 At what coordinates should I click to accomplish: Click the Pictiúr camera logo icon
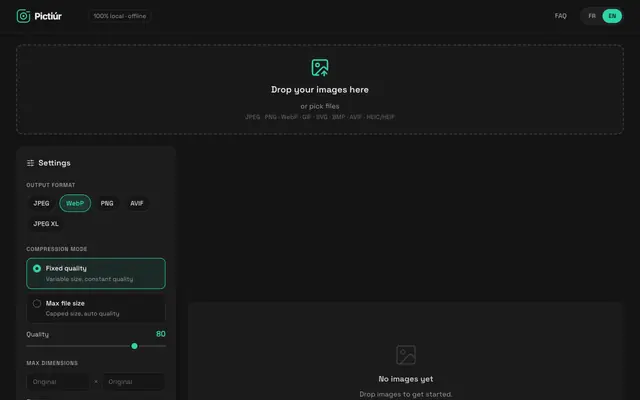click(23, 16)
